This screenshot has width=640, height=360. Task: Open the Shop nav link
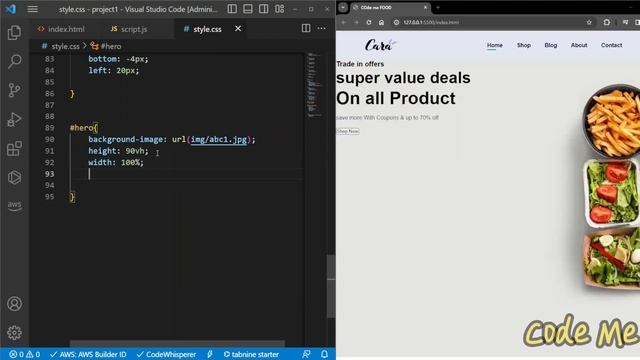(x=524, y=45)
